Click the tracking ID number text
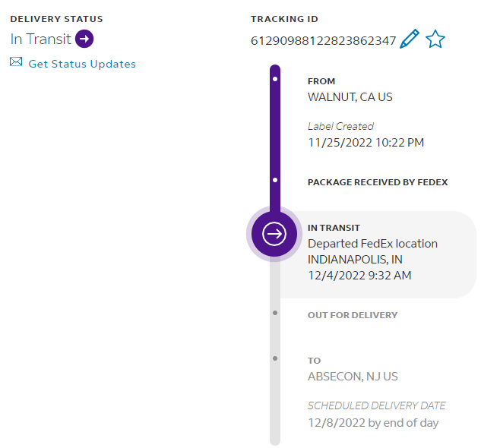 pyautogui.click(x=323, y=41)
